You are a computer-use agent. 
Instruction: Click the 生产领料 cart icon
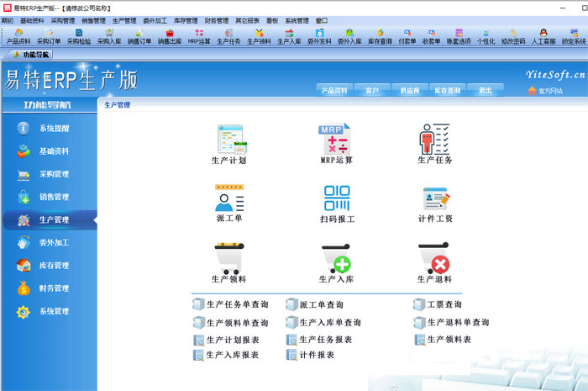[228, 258]
